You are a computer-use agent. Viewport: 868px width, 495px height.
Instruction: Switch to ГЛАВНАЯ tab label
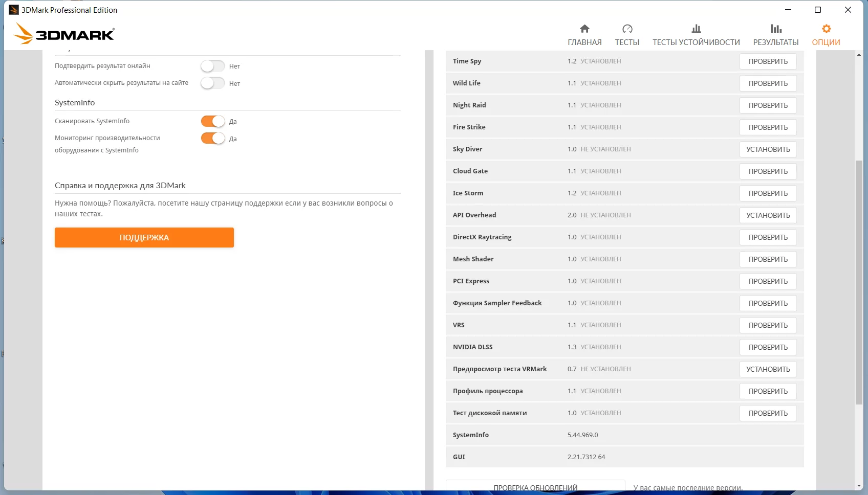(x=584, y=42)
